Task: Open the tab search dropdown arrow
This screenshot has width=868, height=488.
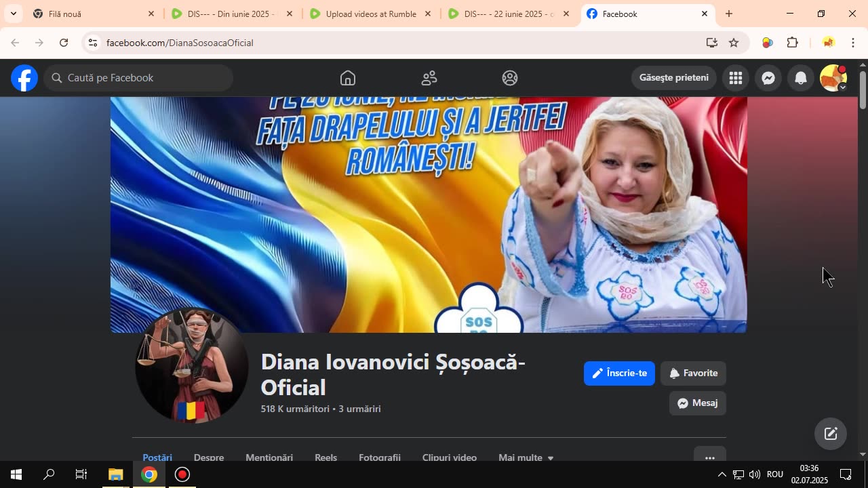Action: pyautogui.click(x=13, y=14)
